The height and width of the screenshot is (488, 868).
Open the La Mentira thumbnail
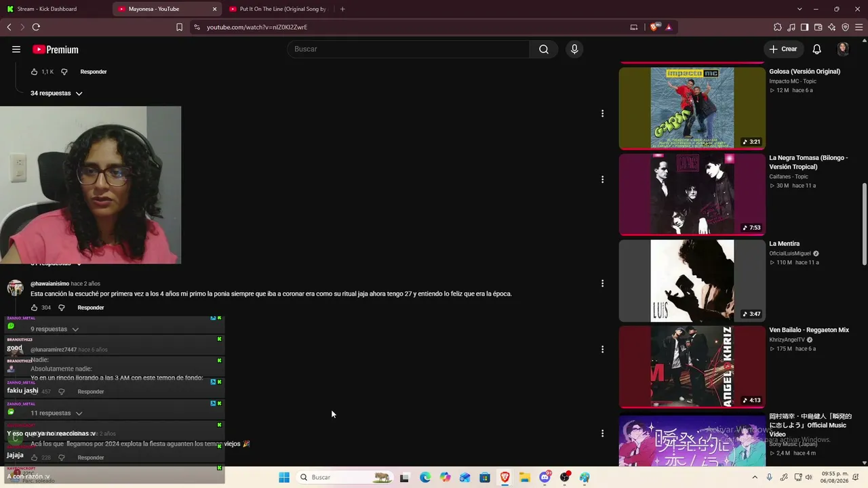click(692, 281)
